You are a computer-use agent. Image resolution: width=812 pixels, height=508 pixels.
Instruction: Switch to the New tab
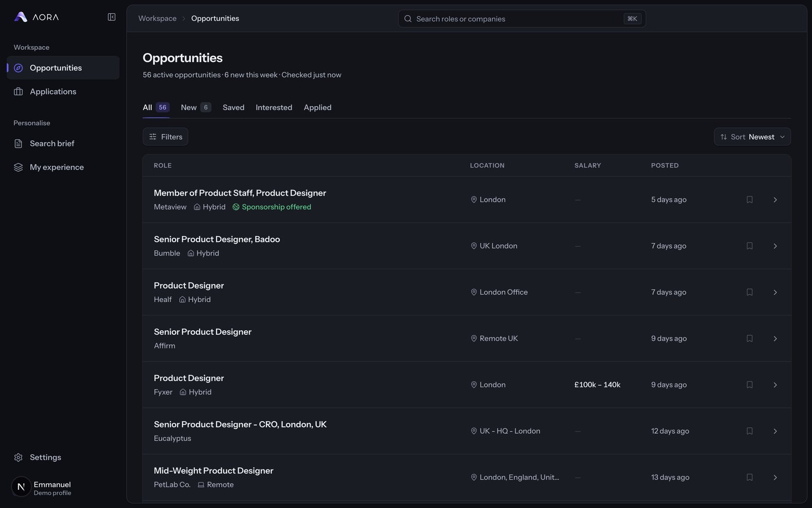click(196, 107)
